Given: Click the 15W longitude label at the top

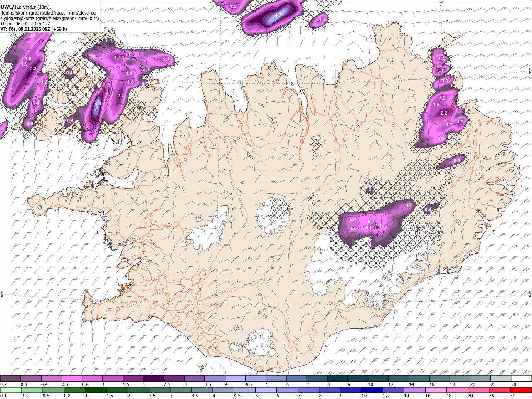Looking at the screenshot, I should click(440, 2).
